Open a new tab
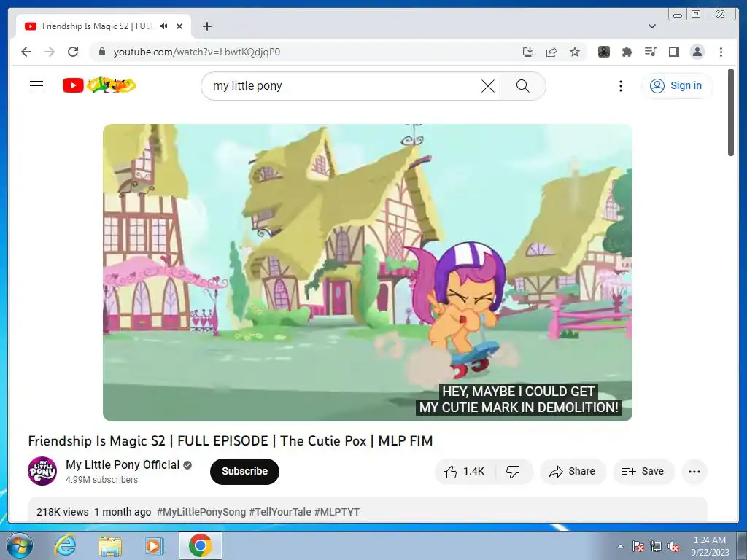The width and height of the screenshot is (747, 560). 206,26
